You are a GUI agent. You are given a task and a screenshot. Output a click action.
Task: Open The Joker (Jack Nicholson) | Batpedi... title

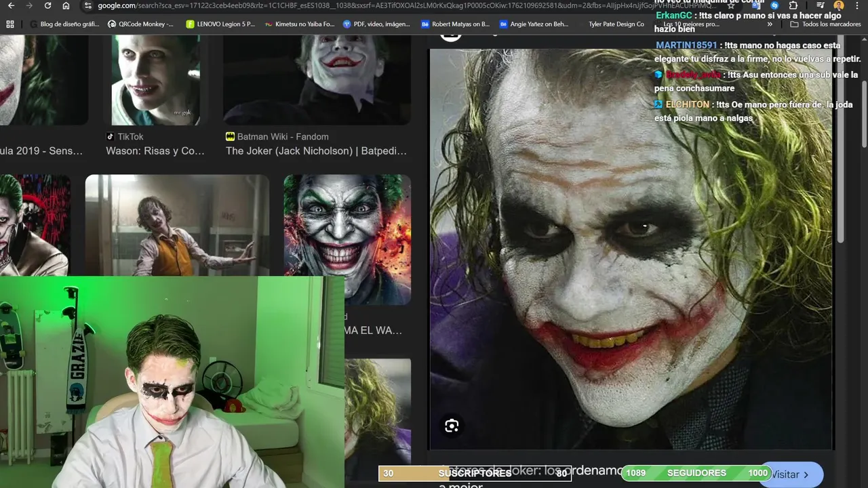[317, 151]
